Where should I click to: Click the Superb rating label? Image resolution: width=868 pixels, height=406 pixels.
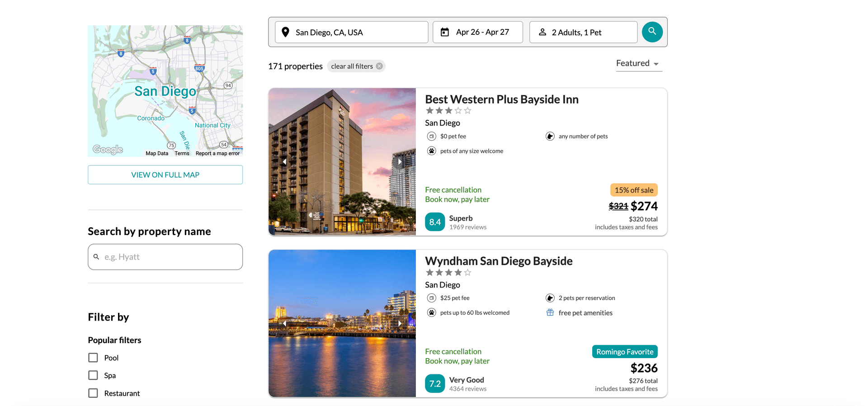point(461,218)
